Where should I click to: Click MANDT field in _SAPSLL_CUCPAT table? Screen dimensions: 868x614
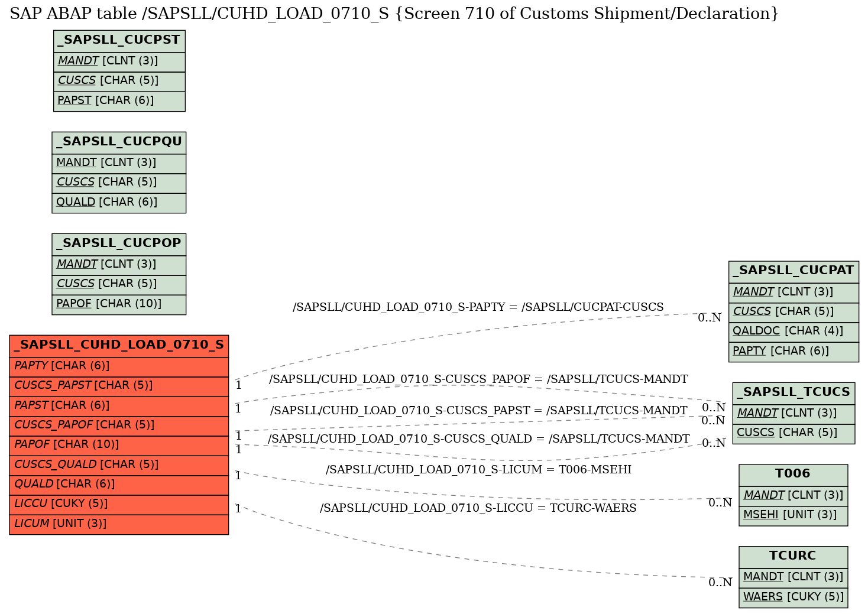coord(793,293)
